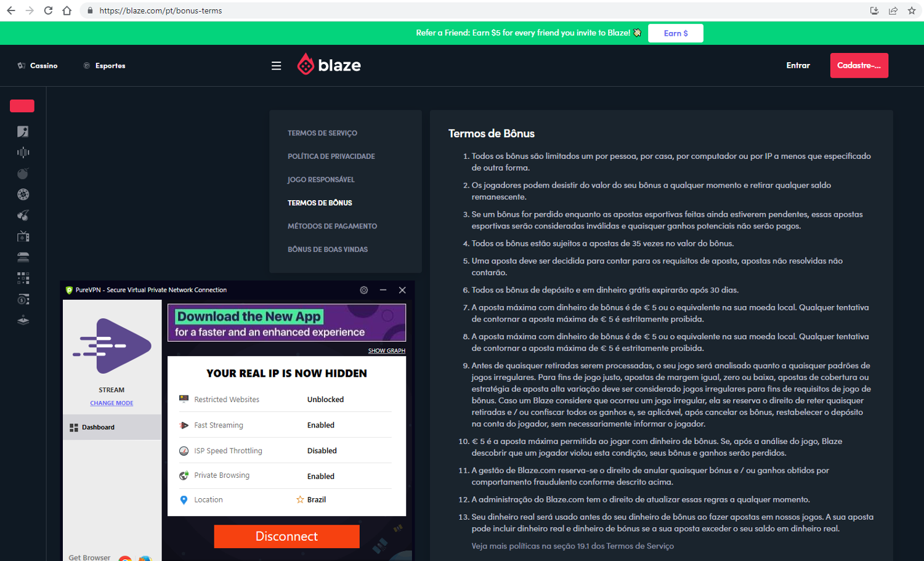This screenshot has height=561, width=924.
Task: Click the bomb game icon in sidebar
Action: [x=23, y=174]
